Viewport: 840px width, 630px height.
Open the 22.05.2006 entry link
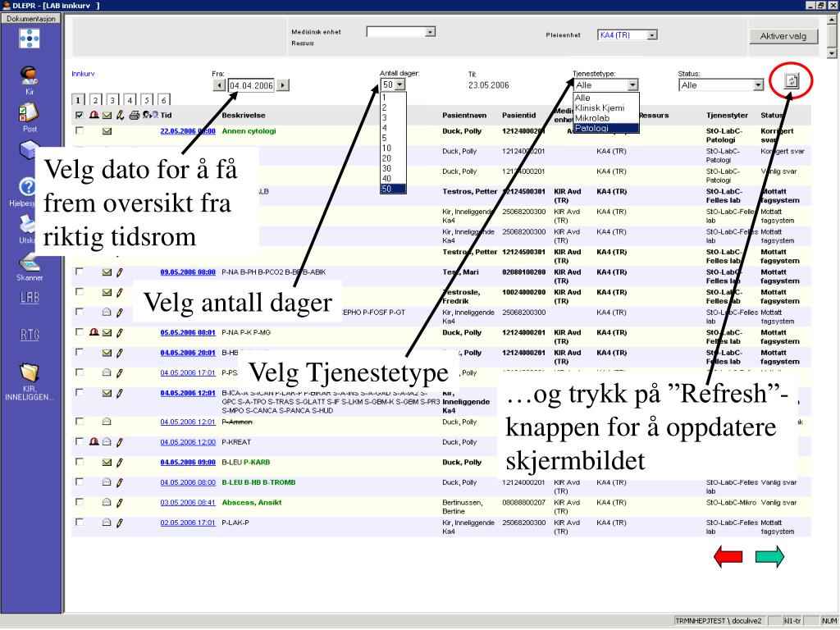coord(188,131)
